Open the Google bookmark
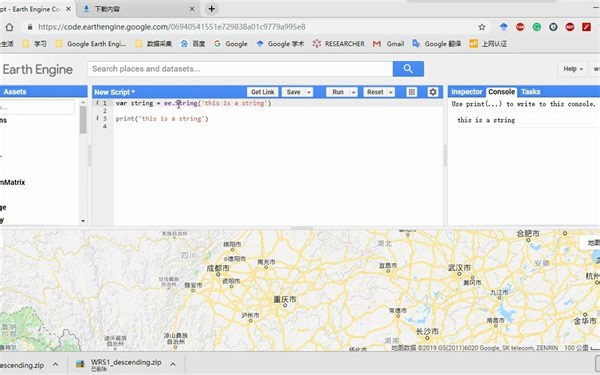Image resolution: width=600 pixels, height=375 pixels. tap(231, 44)
